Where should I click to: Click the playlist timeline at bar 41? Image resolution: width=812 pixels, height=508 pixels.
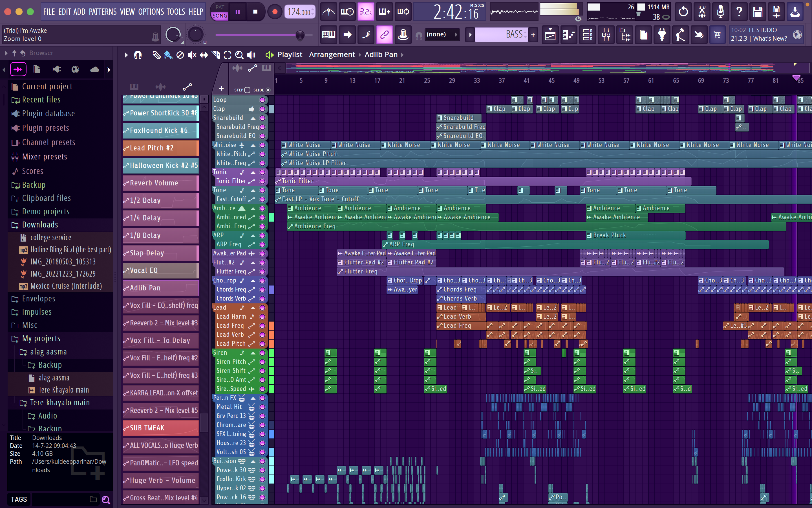[x=526, y=81]
